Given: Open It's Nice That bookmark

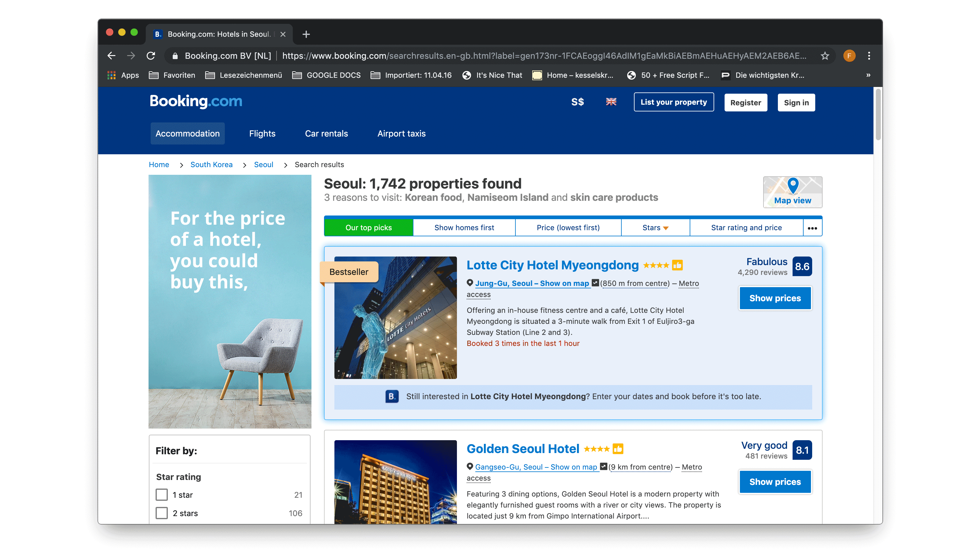Looking at the screenshot, I should point(492,75).
